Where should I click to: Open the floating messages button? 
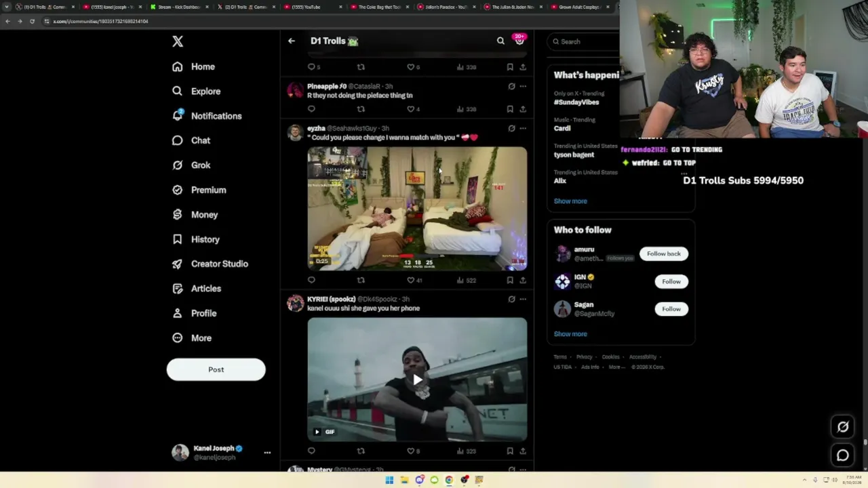(x=843, y=455)
